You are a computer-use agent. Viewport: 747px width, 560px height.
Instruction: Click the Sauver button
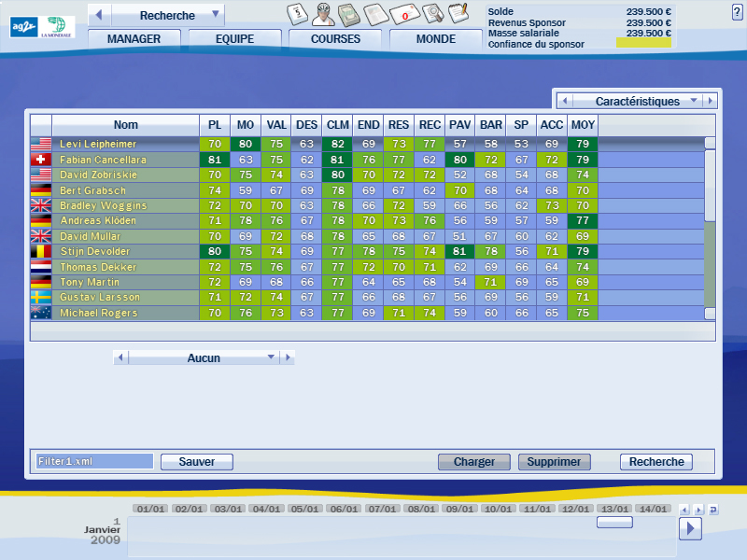(196, 462)
